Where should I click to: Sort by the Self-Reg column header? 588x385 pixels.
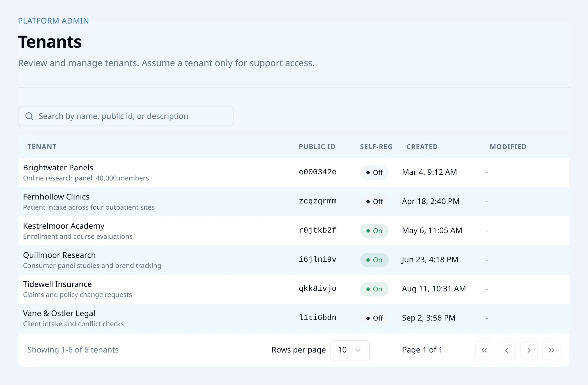376,147
